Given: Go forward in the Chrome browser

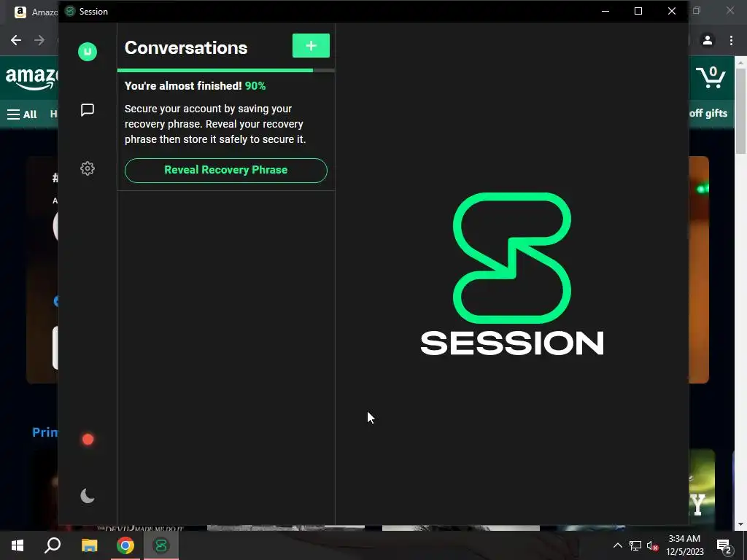Looking at the screenshot, I should click(39, 41).
